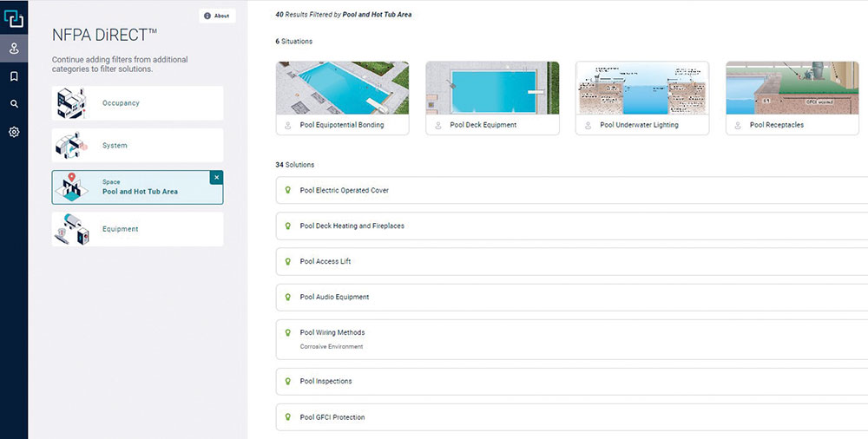Image resolution: width=868 pixels, height=439 pixels.
Task: Open the bookmarks sidebar icon
Action: [14, 76]
